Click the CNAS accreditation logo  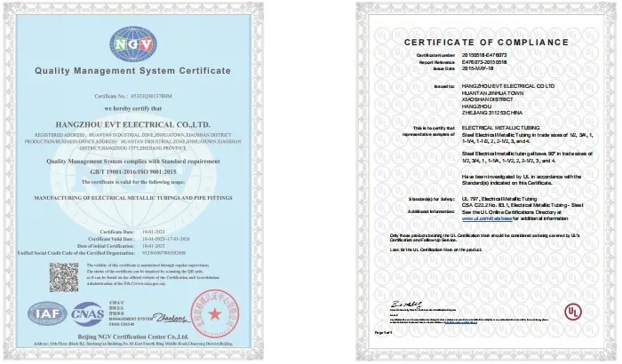88,314
